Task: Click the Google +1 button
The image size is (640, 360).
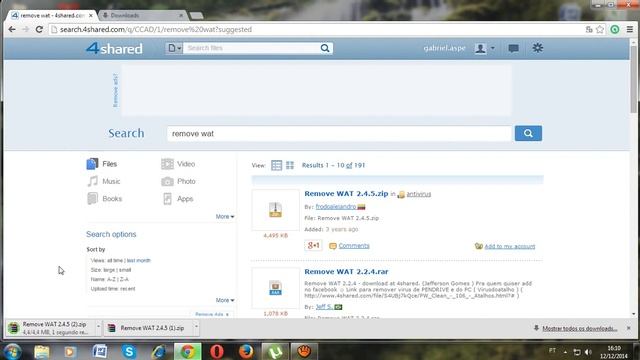Action: tap(313, 245)
